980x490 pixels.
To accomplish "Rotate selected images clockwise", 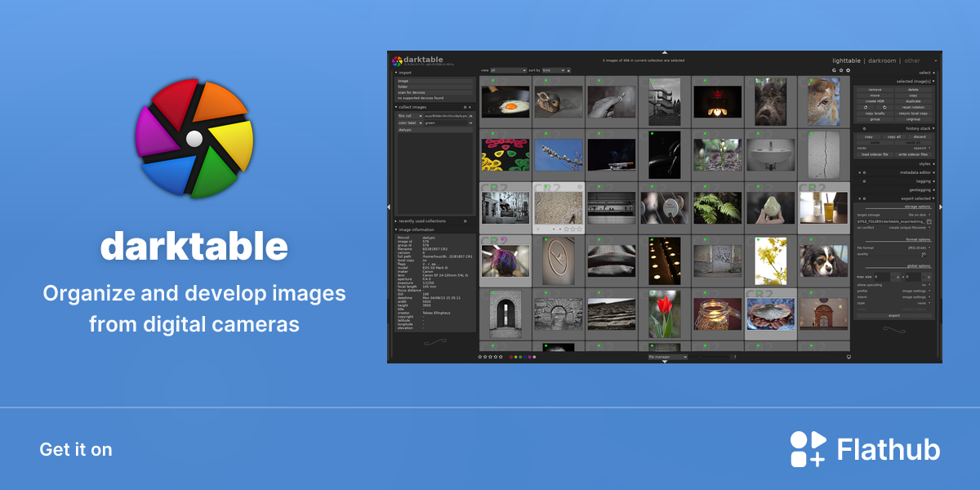I will [x=884, y=107].
